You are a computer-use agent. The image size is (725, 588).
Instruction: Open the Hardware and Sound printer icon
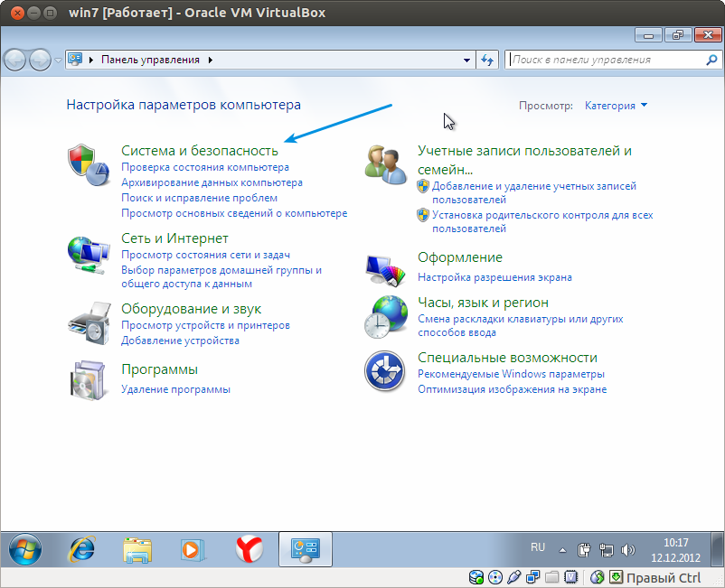click(89, 323)
